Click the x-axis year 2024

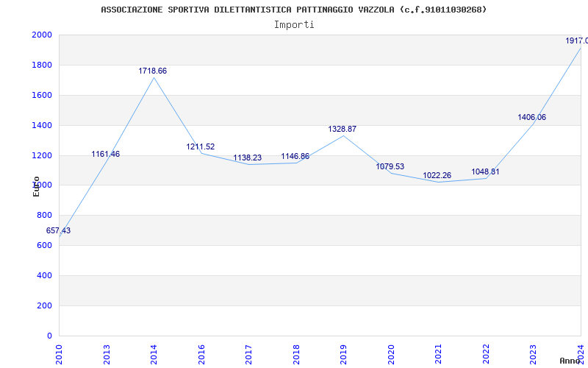581,355
